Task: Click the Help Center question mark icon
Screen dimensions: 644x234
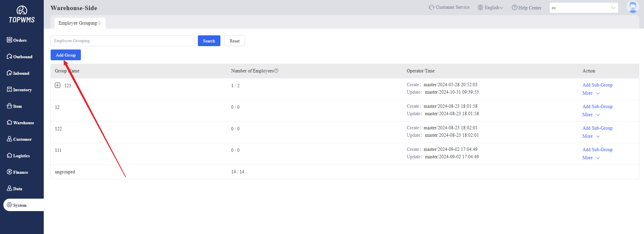Action: [514, 7]
